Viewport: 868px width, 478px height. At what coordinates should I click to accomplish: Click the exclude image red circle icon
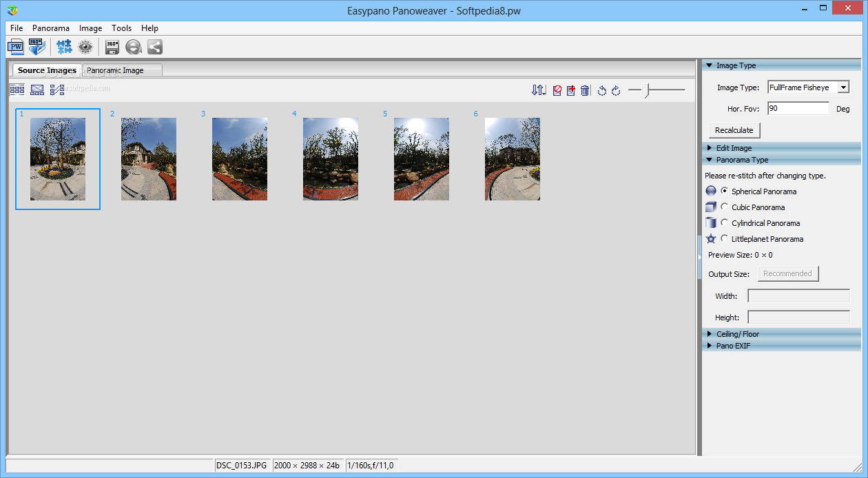pos(557,90)
